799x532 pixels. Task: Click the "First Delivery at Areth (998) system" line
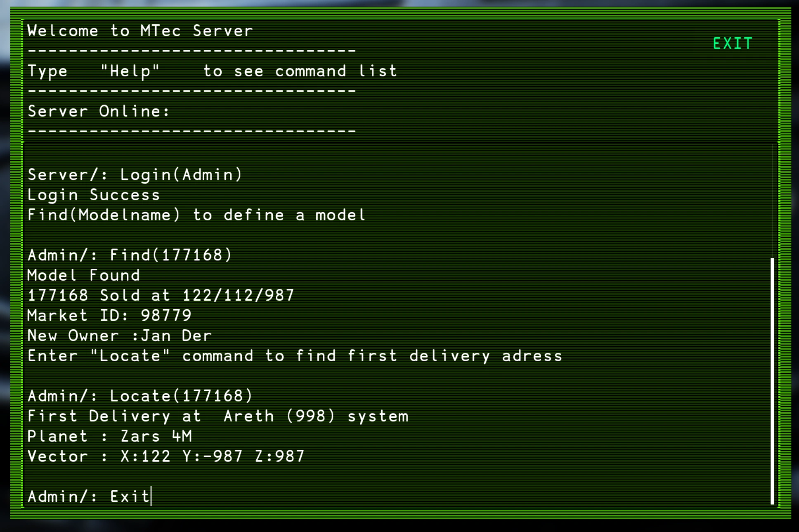[x=217, y=416]
